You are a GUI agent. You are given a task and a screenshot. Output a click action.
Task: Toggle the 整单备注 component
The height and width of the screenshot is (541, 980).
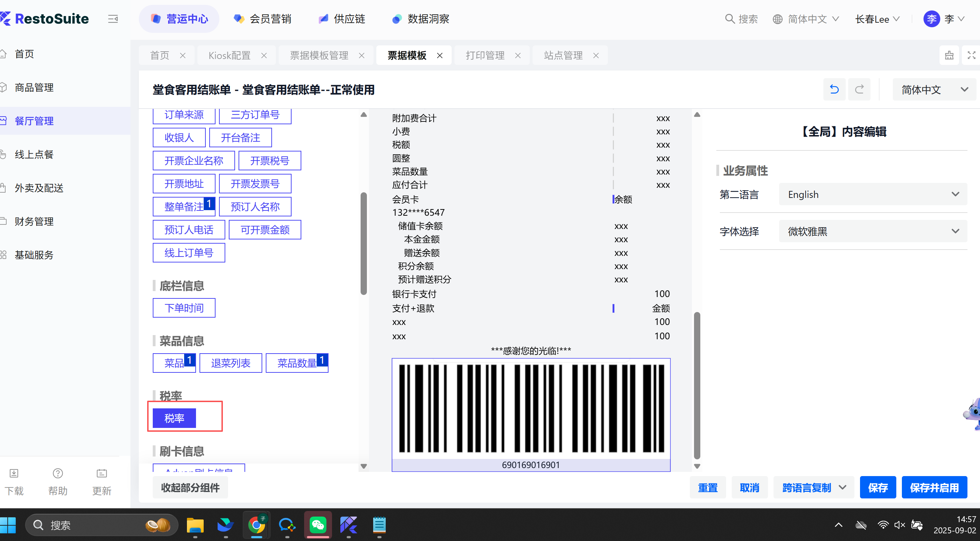(x=184, y=207)
